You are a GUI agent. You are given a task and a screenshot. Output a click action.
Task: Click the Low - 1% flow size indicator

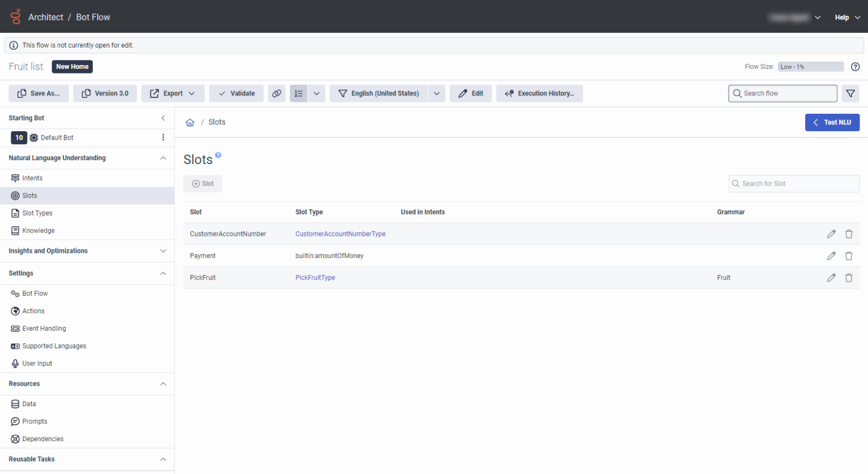point(810,66)
